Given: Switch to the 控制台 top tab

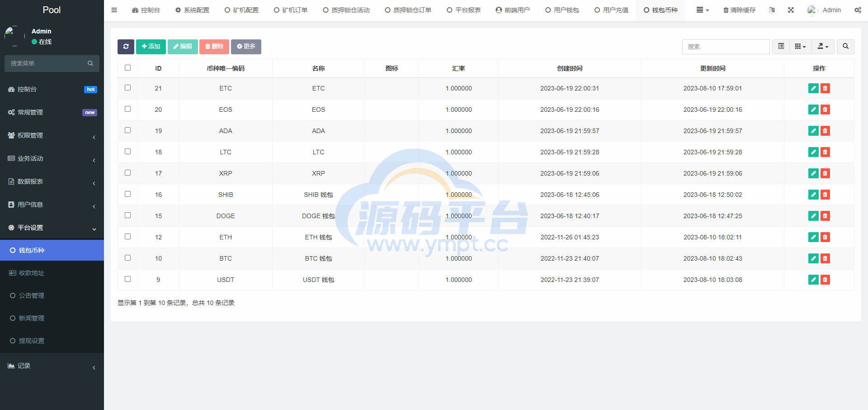Looking at the screenshot, I should pyautogui.click(x=146, y=10).
